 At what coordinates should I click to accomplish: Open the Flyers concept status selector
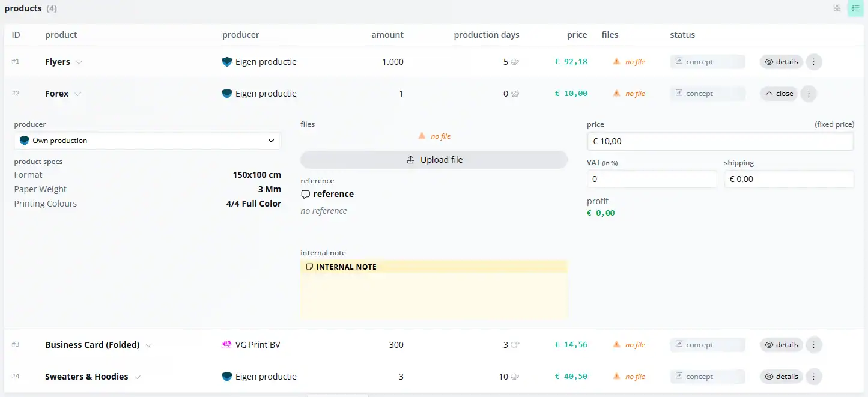(x=708, y=62)
